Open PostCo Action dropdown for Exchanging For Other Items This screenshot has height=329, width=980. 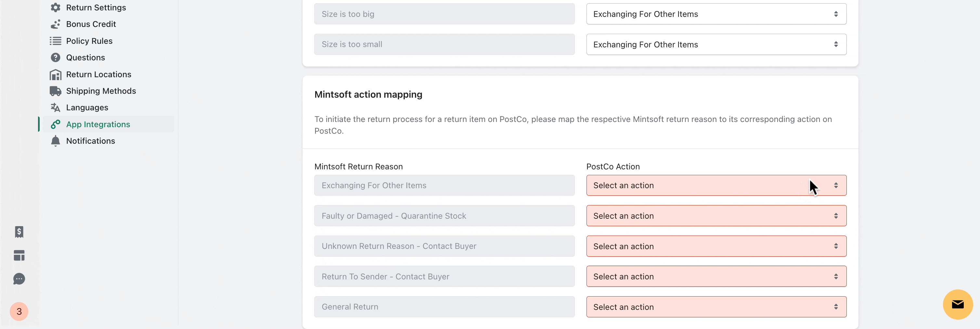pos(716,185)
